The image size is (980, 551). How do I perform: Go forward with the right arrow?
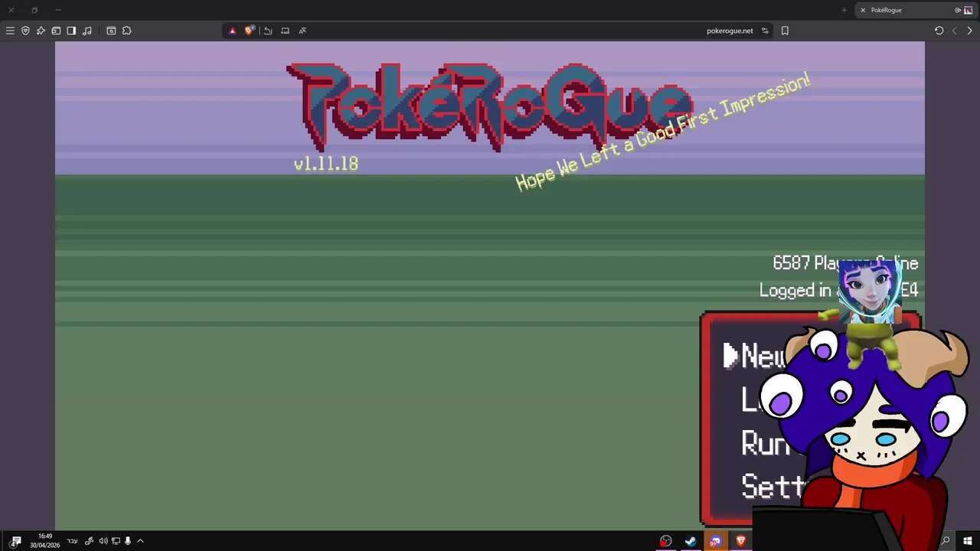pyautogui.click(x=969, y=31)
